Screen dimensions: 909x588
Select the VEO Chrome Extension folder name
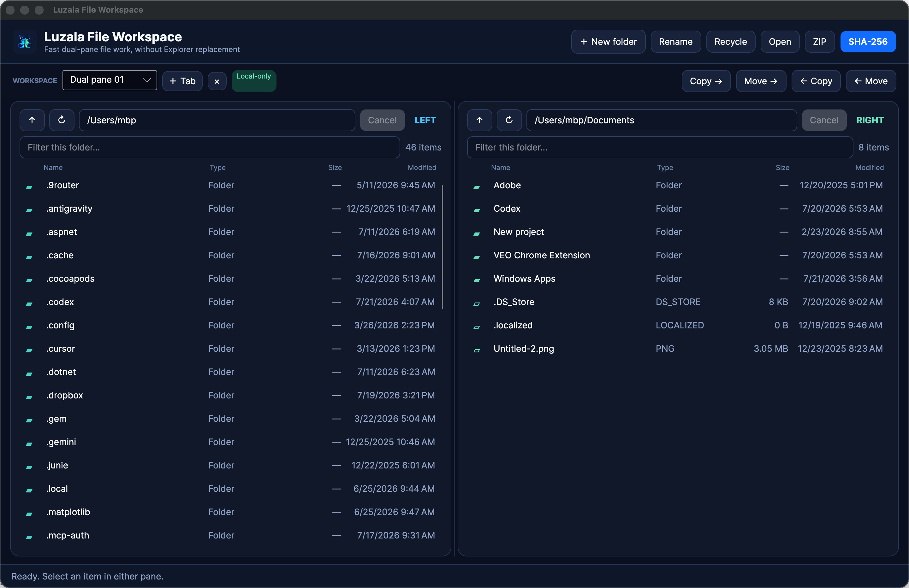tap(542, 255)
